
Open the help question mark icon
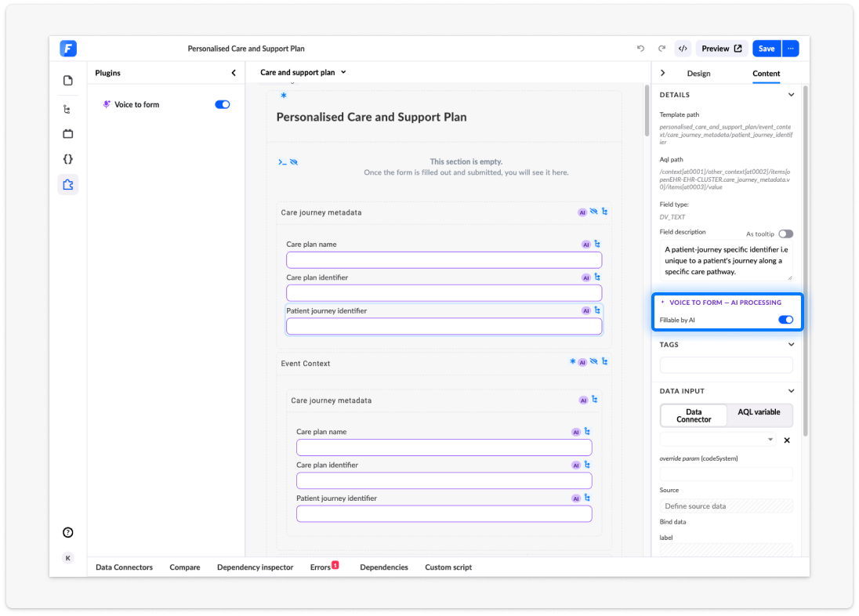68,532
